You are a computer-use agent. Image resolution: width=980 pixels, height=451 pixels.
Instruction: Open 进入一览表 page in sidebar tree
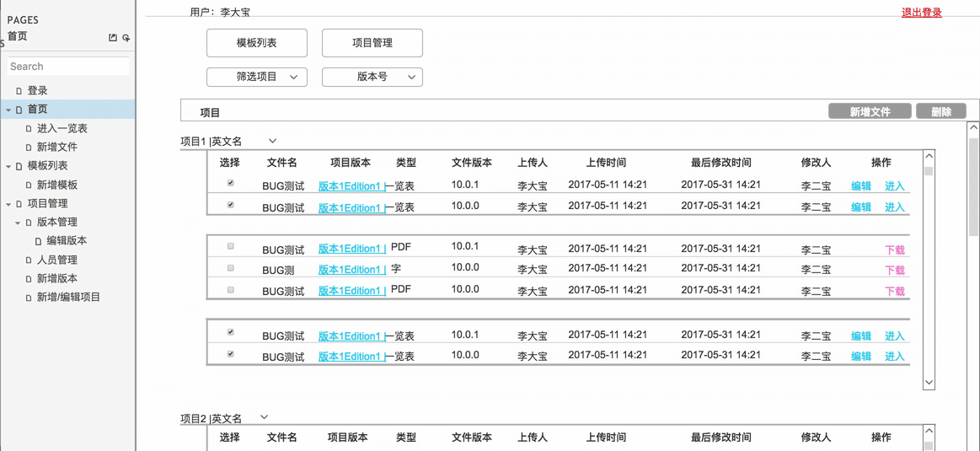[x=62, y=128]
